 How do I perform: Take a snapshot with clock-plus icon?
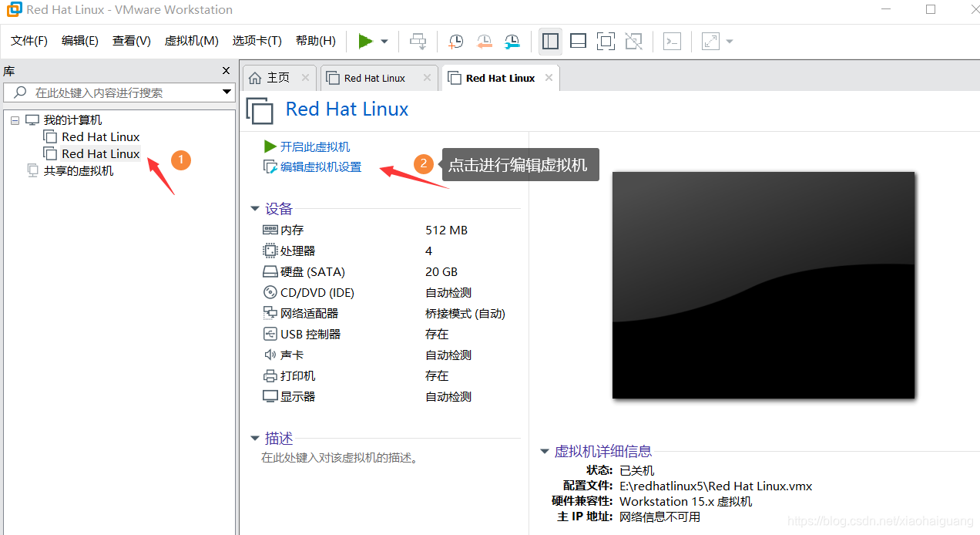456,41
